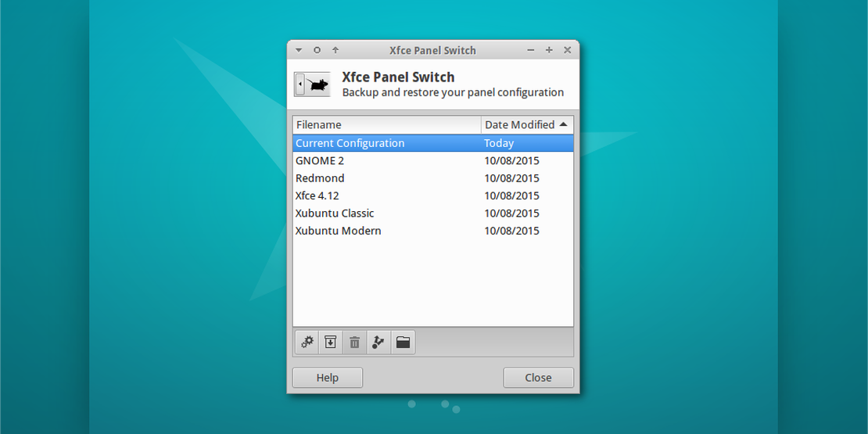Delete the configuration with the trash icon
The image size is (868, 434).
point(355,342)
